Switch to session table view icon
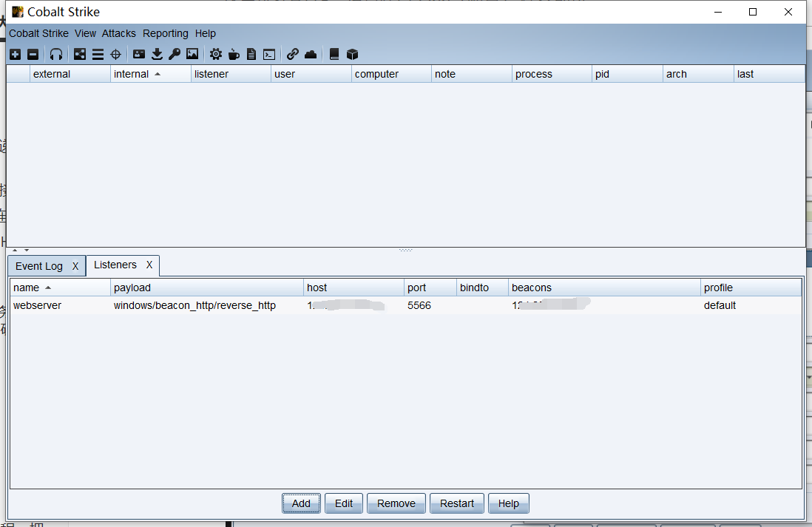 [98, 55]
